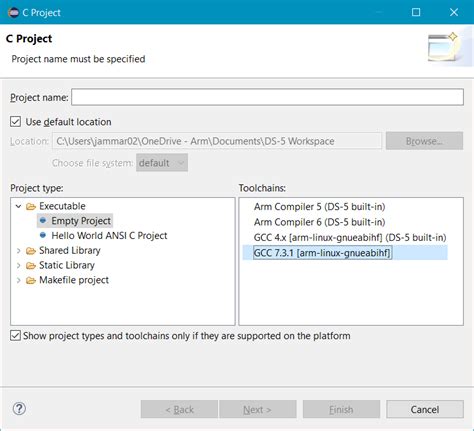
Task: Select the Executable folder icon
Action: [31, 207]
